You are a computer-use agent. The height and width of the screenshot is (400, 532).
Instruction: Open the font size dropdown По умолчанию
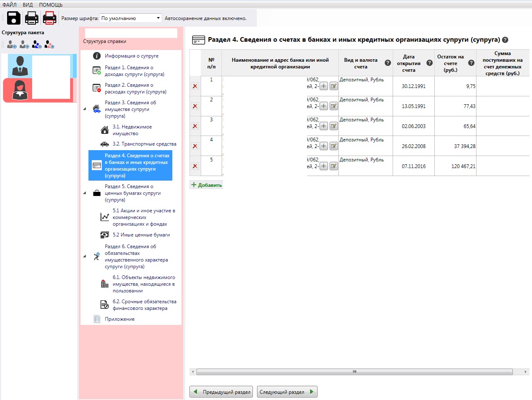[131, 18]
